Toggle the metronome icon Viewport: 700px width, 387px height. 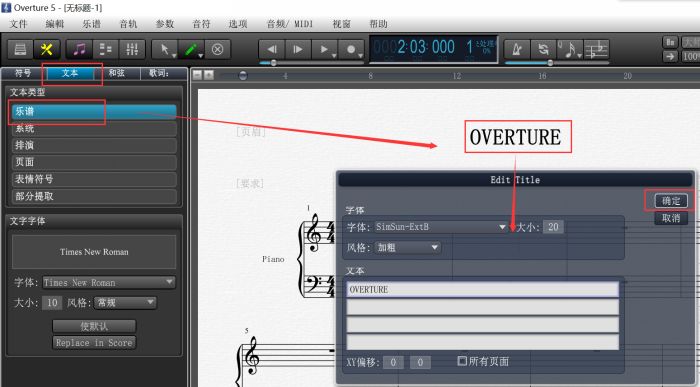517,49
